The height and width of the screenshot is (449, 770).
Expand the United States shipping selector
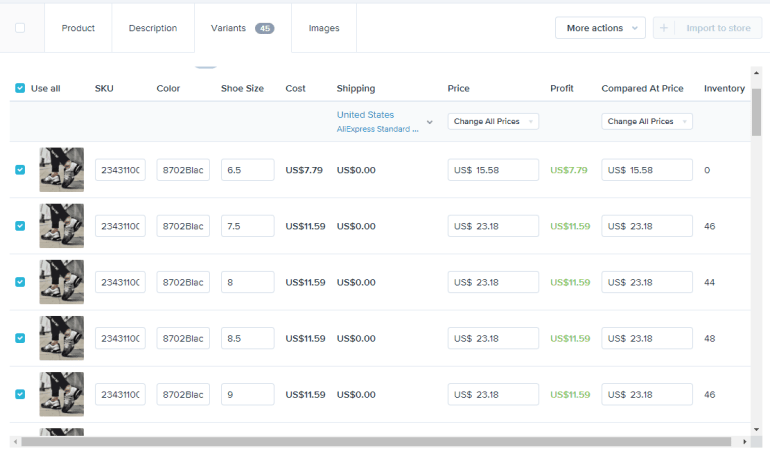tap(429, 121)
